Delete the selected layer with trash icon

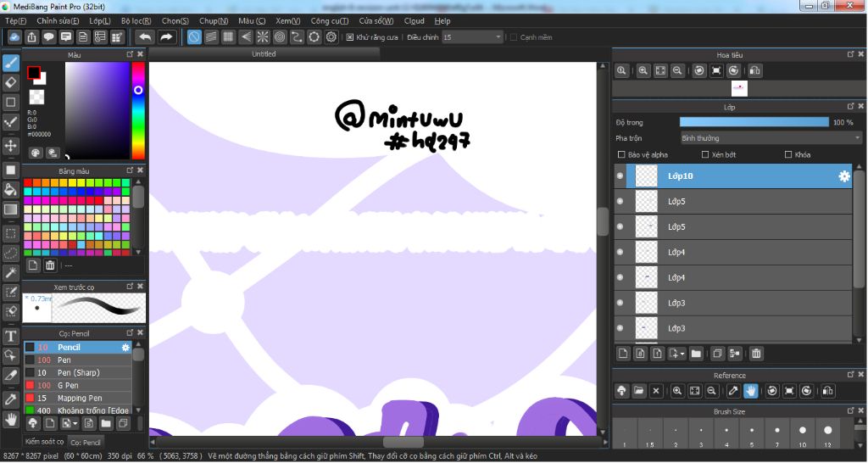pos(756,354)
